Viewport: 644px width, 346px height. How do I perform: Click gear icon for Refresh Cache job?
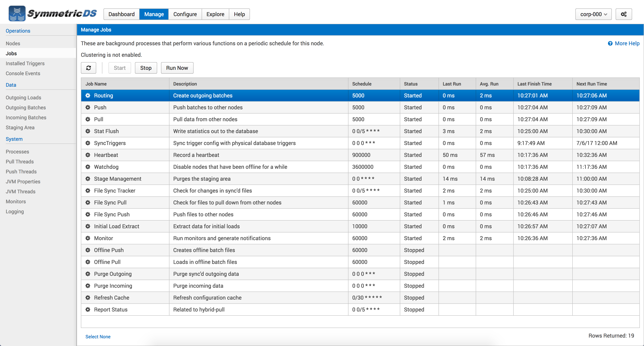click(x=88, y=297)
